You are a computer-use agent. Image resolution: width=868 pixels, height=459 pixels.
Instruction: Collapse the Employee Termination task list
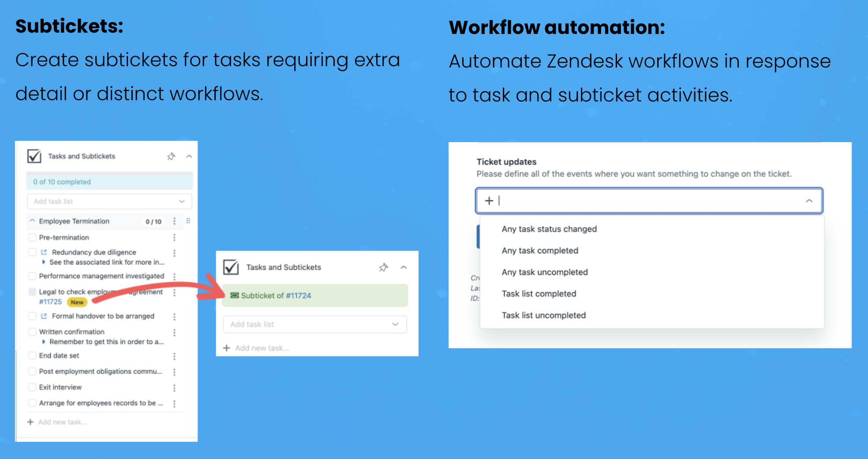[32, 221]
